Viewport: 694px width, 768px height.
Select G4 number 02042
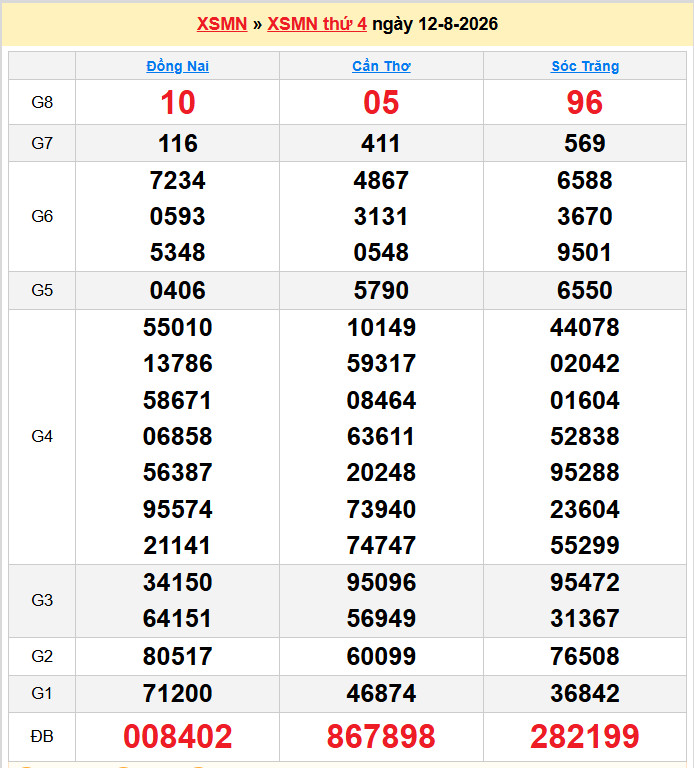tap(585, 363)
